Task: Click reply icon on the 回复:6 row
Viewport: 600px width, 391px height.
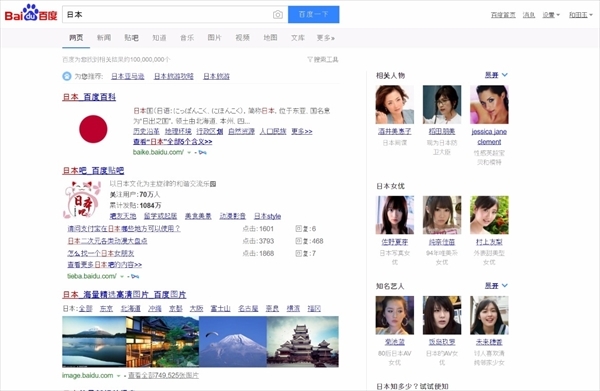Action: coord(298,229)
